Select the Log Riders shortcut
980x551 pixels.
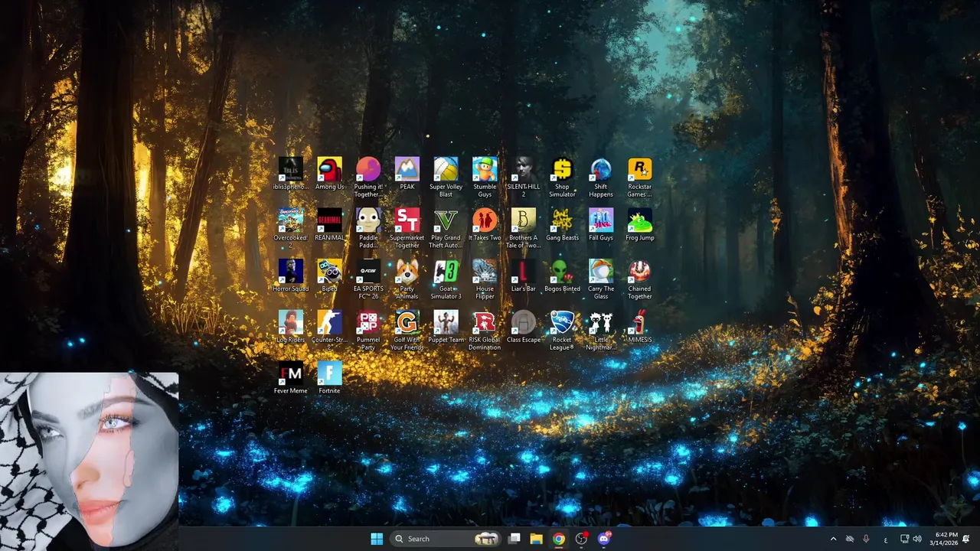click(x=291, y=328)
